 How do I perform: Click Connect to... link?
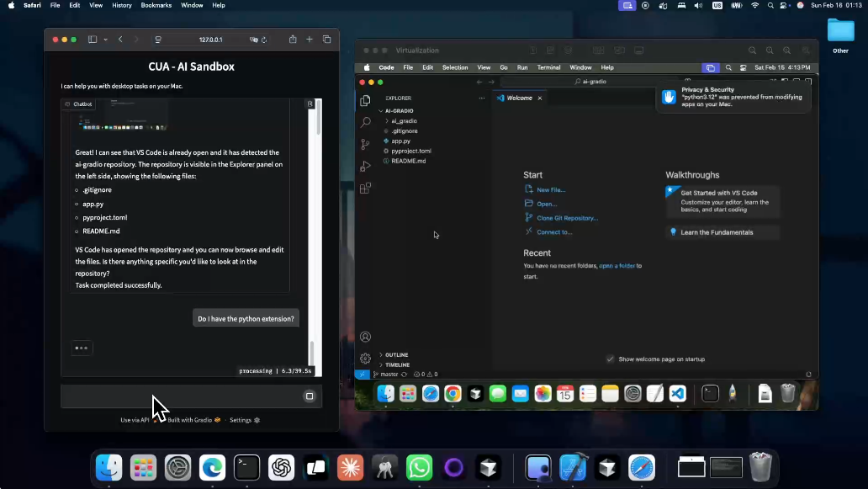[554, 232]
